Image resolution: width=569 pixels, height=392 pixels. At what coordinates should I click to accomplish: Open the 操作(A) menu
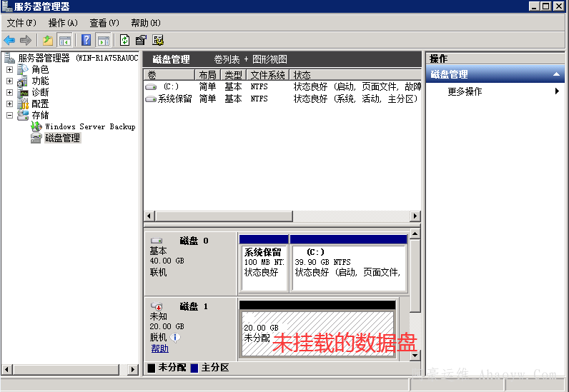(x=63, y=23)
